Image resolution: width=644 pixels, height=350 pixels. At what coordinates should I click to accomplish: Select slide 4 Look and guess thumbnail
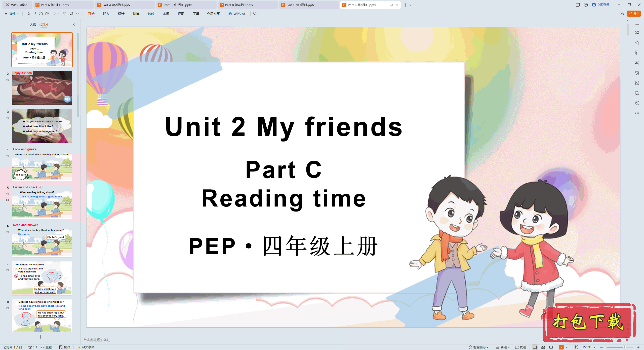point(42,164)
